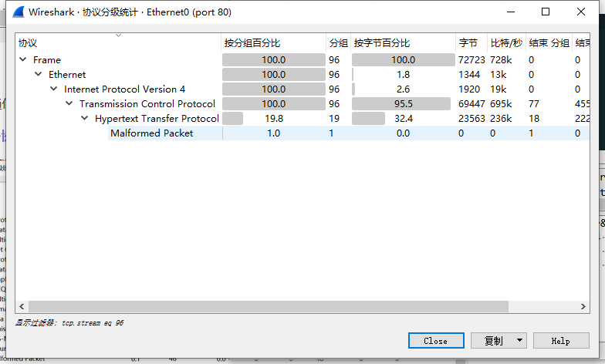Close the window with title bar X

coord(580,12)
